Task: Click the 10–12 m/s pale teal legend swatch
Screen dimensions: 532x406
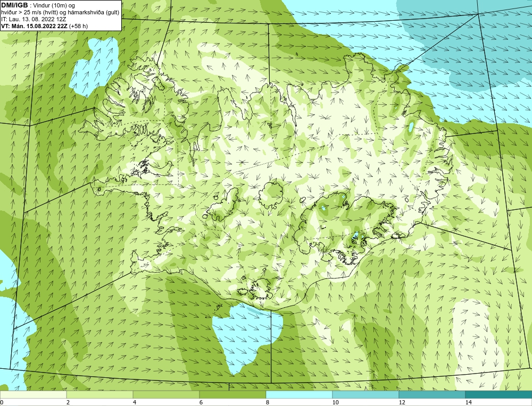Action: [x=366, y=394]
